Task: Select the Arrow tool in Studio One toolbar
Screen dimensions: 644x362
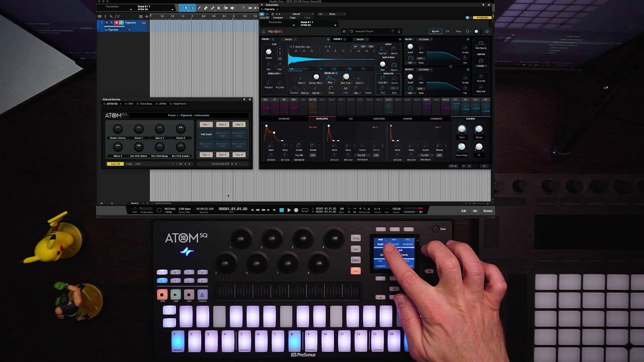Action: pos(186,8)
